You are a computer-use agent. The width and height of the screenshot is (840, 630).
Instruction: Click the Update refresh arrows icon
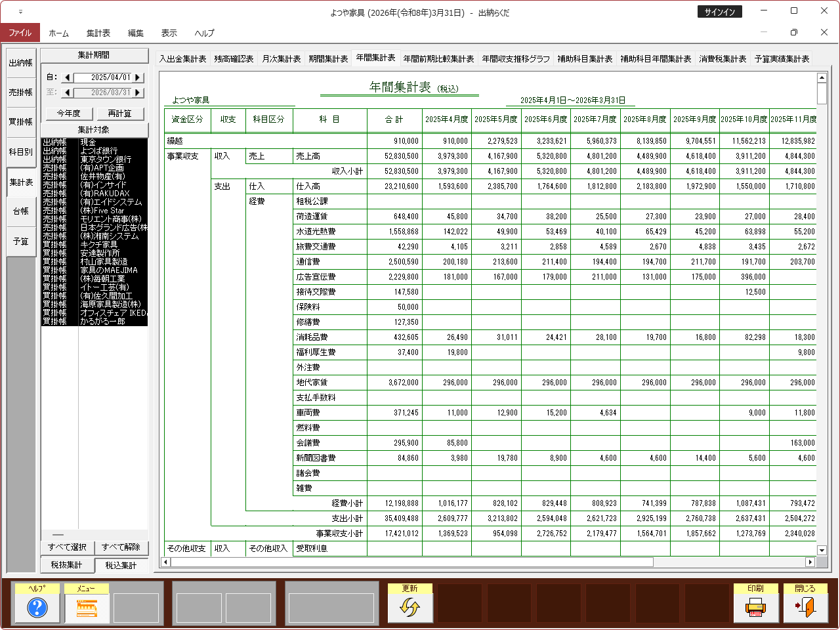tap(409, 608)
